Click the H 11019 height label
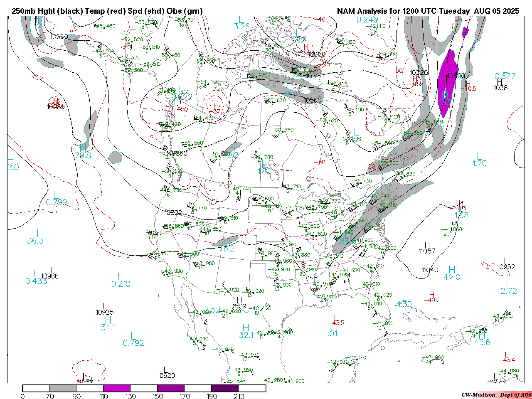The image size is (532, 399). click(x=239, y=303)
